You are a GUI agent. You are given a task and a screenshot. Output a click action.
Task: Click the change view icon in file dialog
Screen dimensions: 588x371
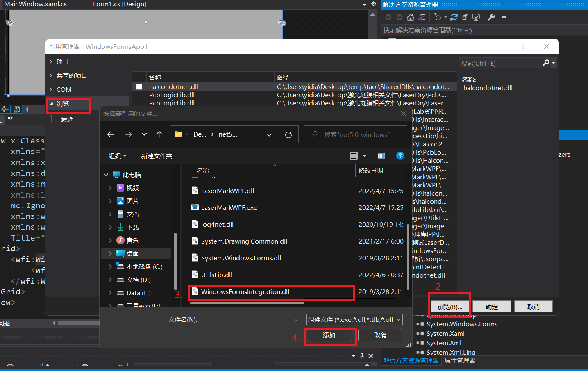pyautogui.click(x=353, y=156)
